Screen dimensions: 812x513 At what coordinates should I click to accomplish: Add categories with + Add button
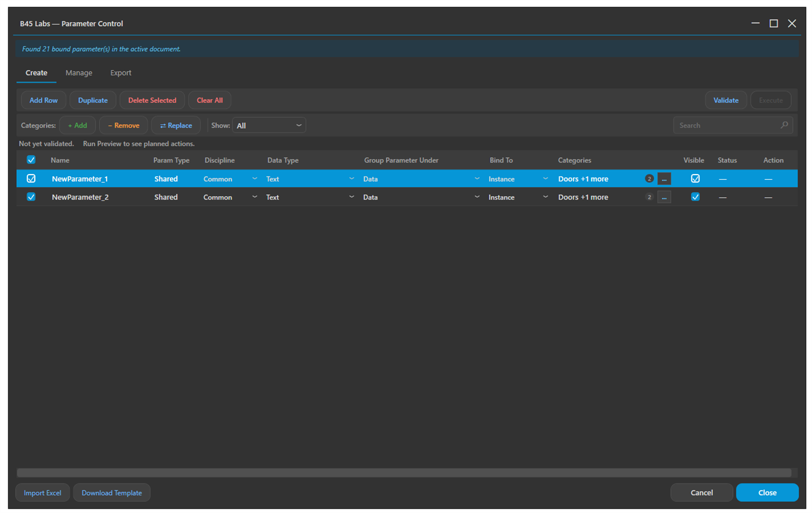77,125
